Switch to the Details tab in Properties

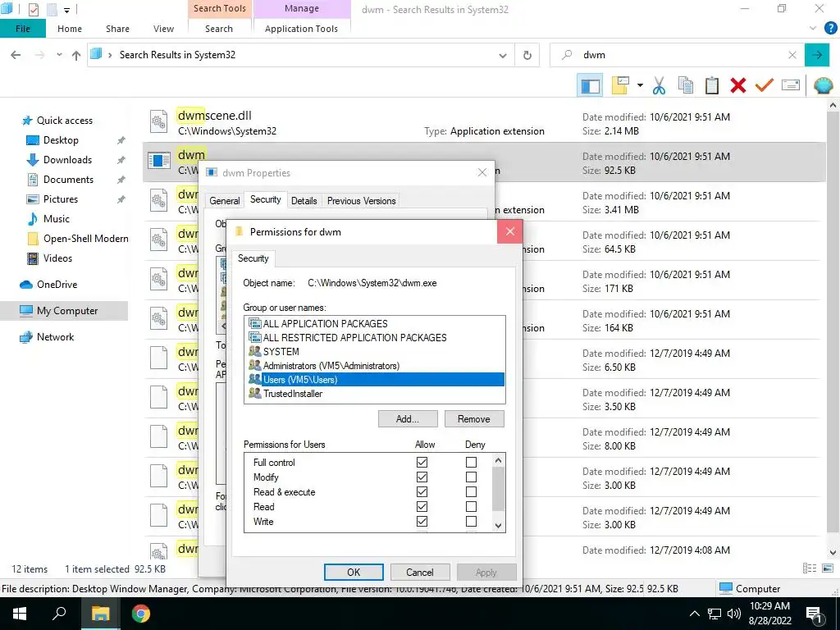coord(304,201)
